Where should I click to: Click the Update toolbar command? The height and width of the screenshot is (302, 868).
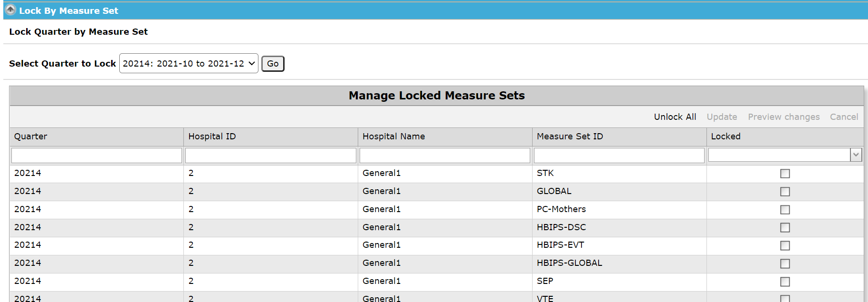click(722, 117)
